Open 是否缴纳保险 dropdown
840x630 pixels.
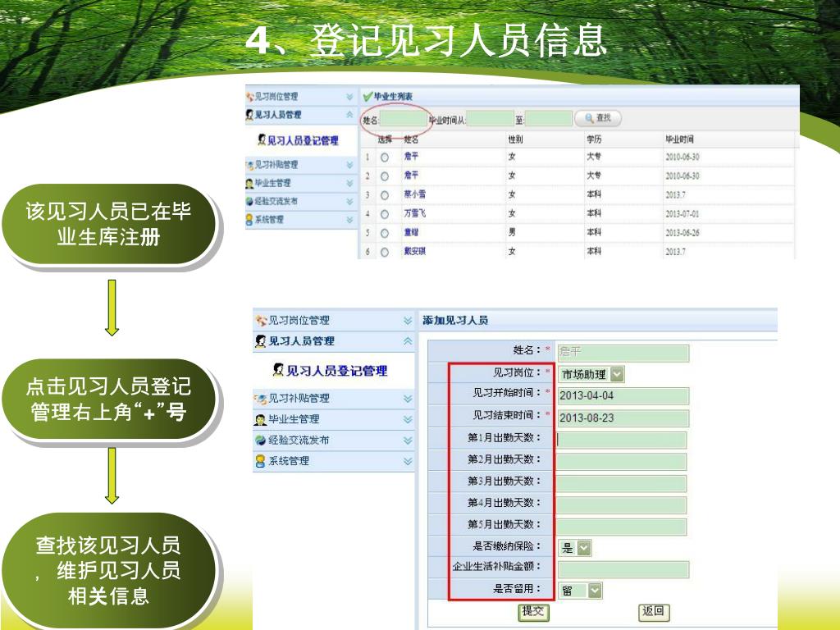tap(575, 547)
